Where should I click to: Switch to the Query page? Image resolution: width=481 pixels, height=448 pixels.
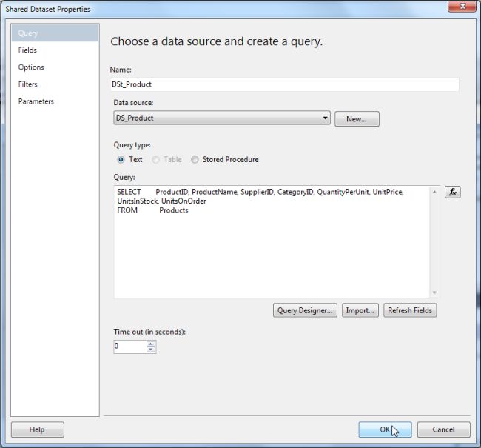pos(55,33)
